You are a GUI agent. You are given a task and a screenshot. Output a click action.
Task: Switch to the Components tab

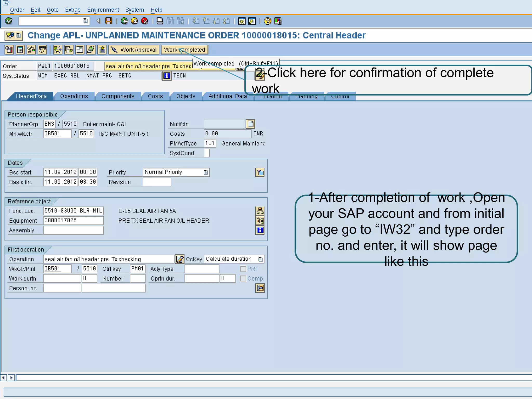[118, 96]
